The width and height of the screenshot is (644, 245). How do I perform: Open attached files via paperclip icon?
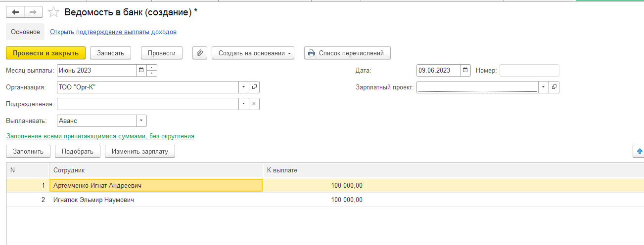[199, 53]
